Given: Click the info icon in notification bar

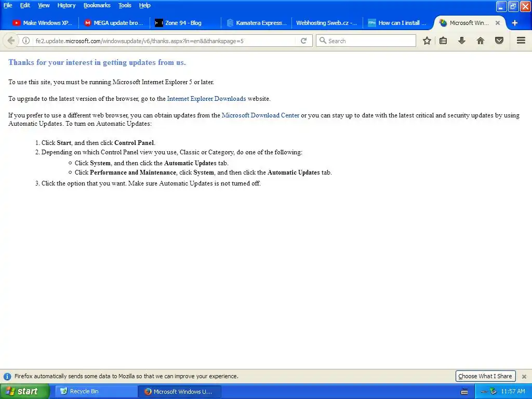Looking at the screenshot, I should [7, 376].
